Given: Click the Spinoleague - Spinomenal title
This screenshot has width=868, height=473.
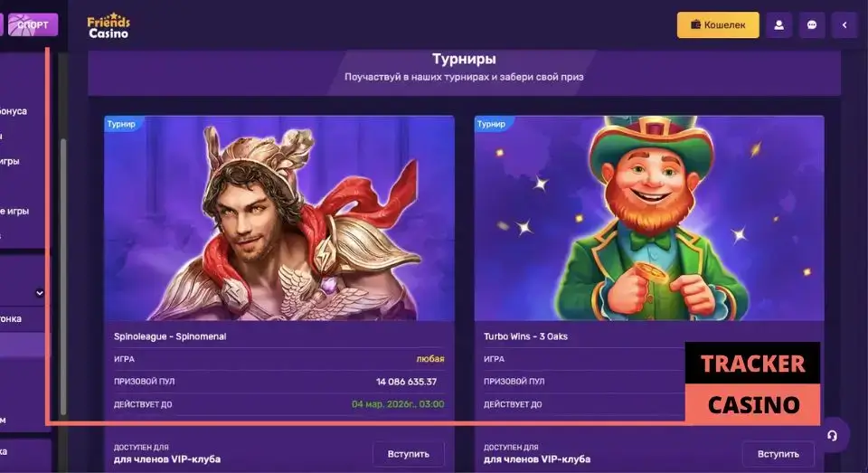Looking at the screenshot, I should [x=170, y=336].
